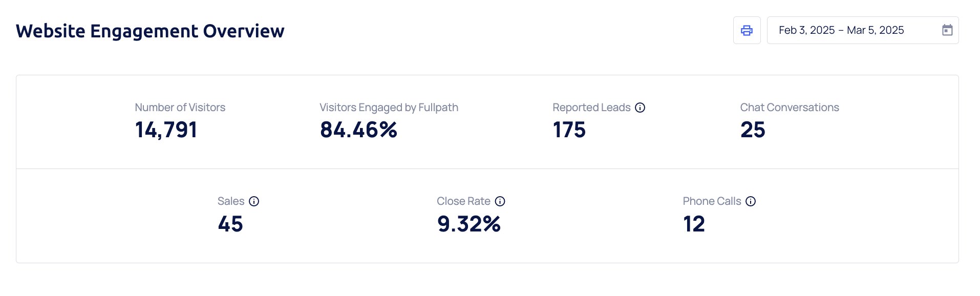This screenshot has height=296, width=980.
Task: Click the Phone Calls info icon
Action: coord(751,201)
